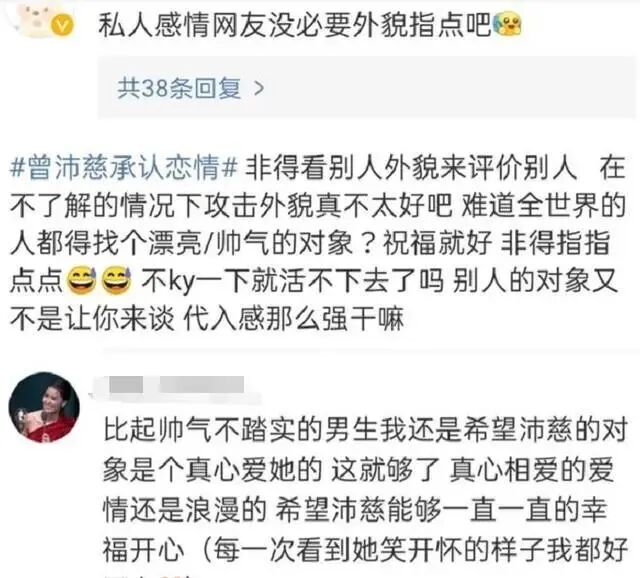Expand replies using the chevron arrow
The height and width of the screenshot is (578, 640).
point(259,88)
